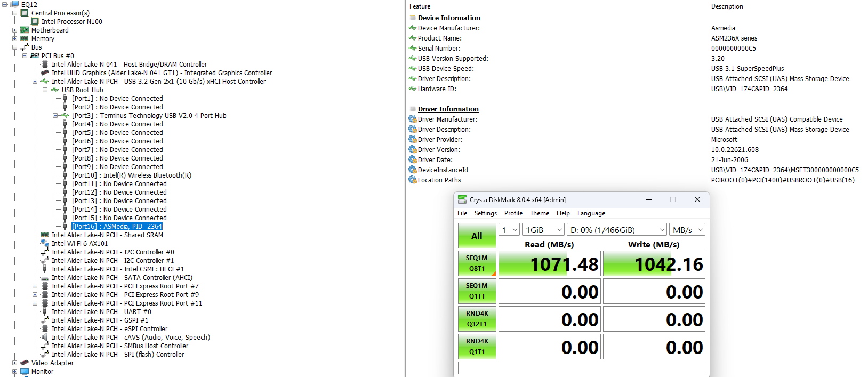Click the USB xHCI Host Controller icon

pyautogui.click(x=45, y=81)
